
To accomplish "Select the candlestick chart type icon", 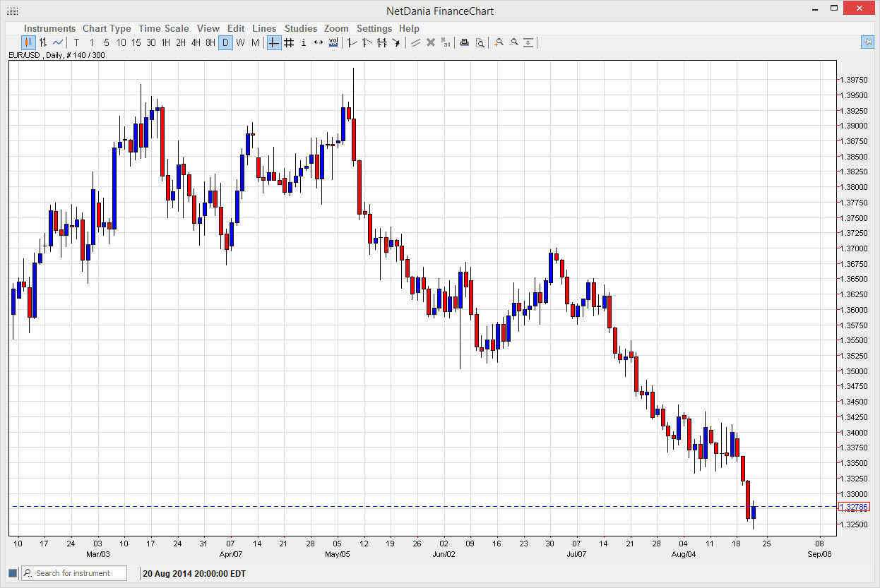I will pyautogui.click(x=28, y=42).
